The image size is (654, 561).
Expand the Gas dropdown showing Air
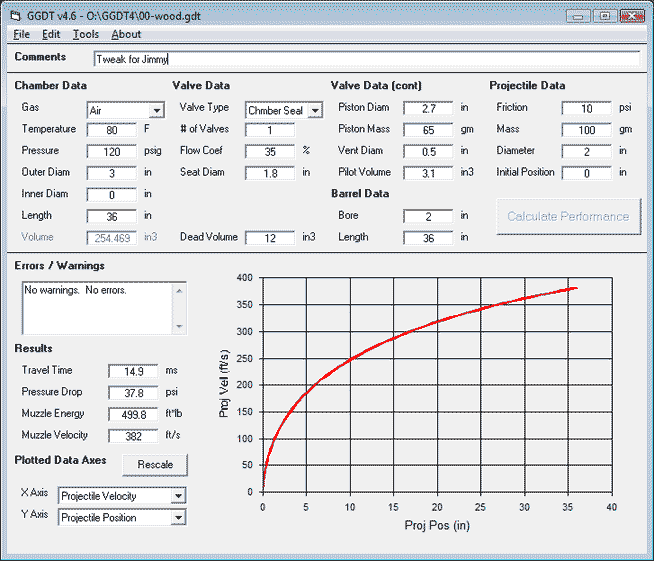(156, 111)
